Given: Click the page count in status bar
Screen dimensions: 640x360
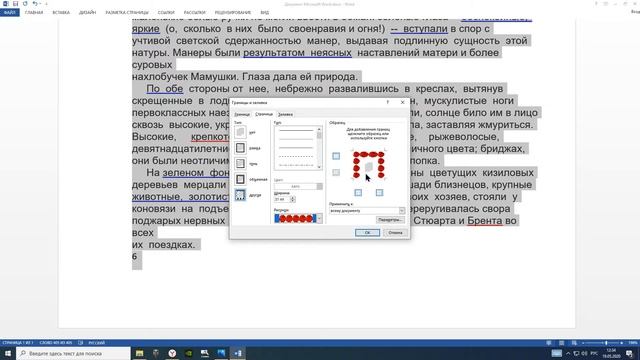Looking at the screenshot, I should click(18, 343).
